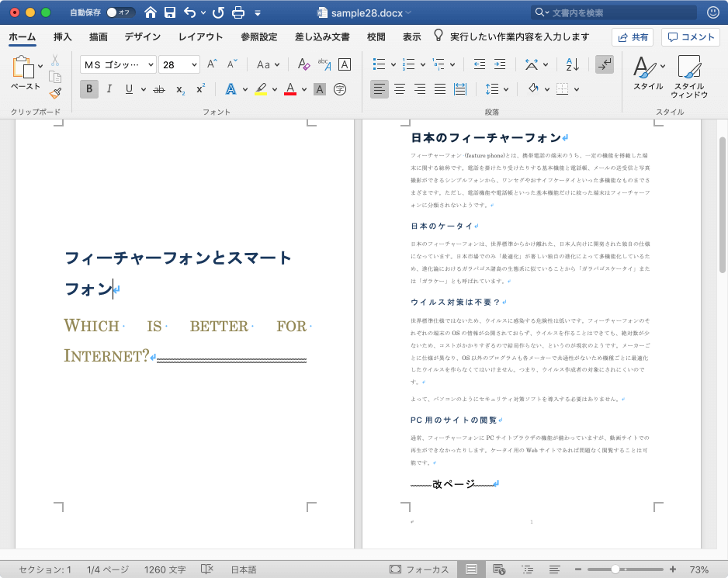Toggle bold formatting

[89, 89]
